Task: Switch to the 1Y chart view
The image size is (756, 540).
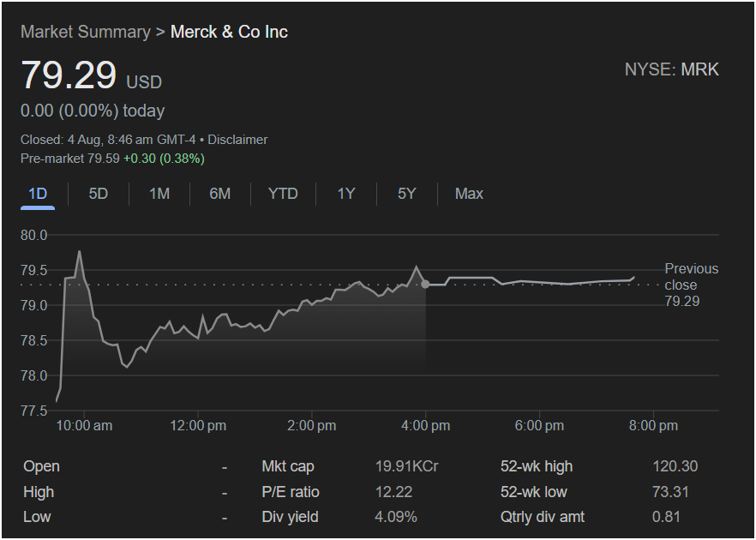Action: (345, 194)
